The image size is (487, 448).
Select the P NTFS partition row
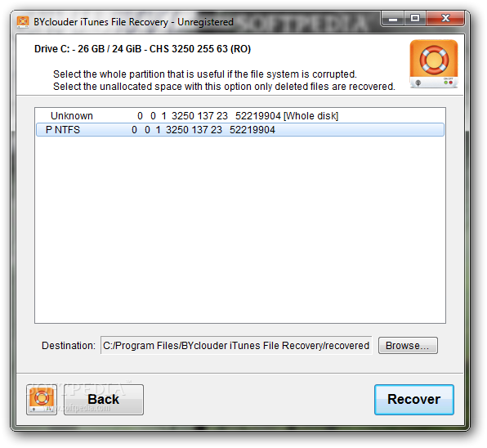click(x=239, y=129)
